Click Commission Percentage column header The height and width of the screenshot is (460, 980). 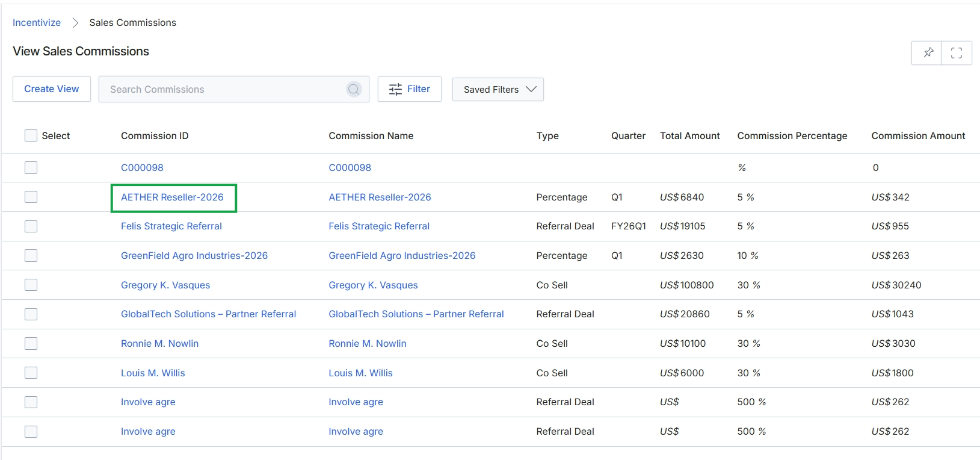[x=792, y=136]
